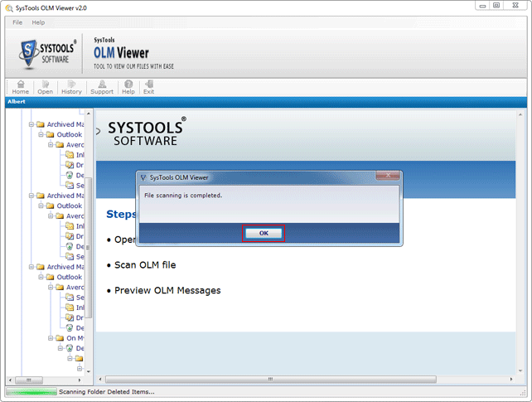The height and width of the screenshot is (402, 532).
Task: Click the 'Scanning Folder Deleted Items...' status text
Action: pyautogui.click(x=107, y=392)
